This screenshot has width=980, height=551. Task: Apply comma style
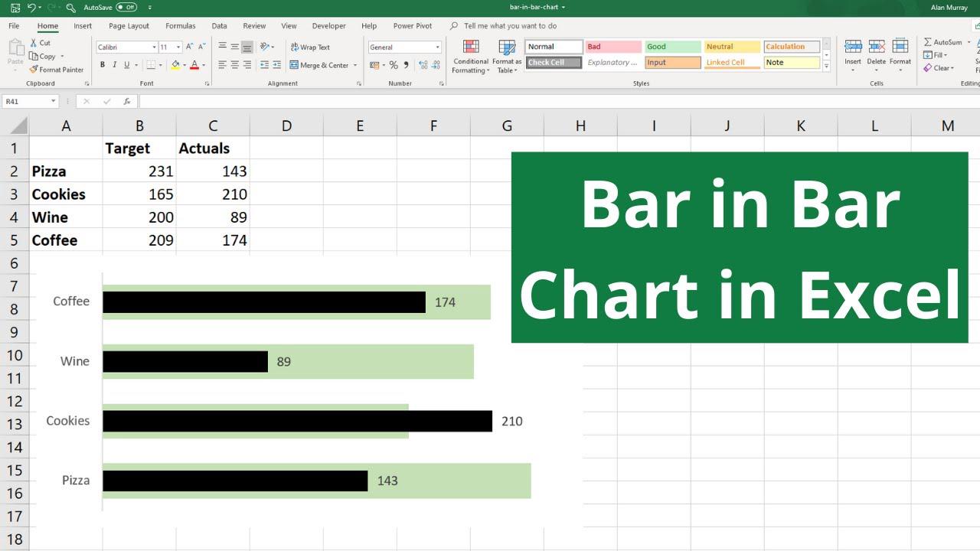[405, 65]
